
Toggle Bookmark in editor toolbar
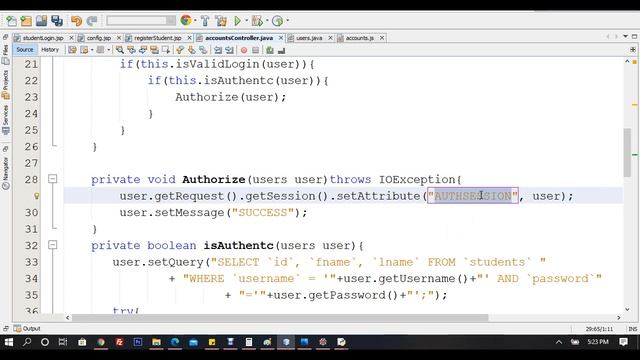pos(203,50)
